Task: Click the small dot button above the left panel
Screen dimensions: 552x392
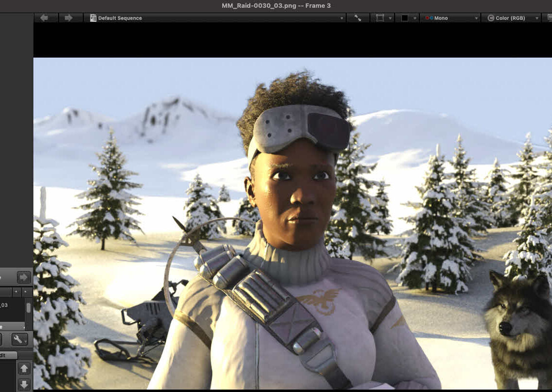Action: (16, 291)
